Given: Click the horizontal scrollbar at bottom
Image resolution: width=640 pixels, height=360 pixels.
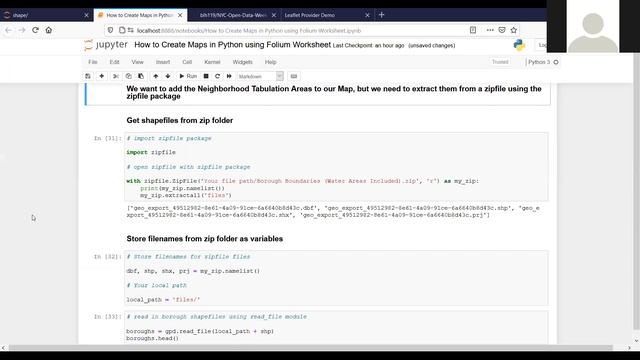Looking at the screenshot, I should tap(310, 348).
